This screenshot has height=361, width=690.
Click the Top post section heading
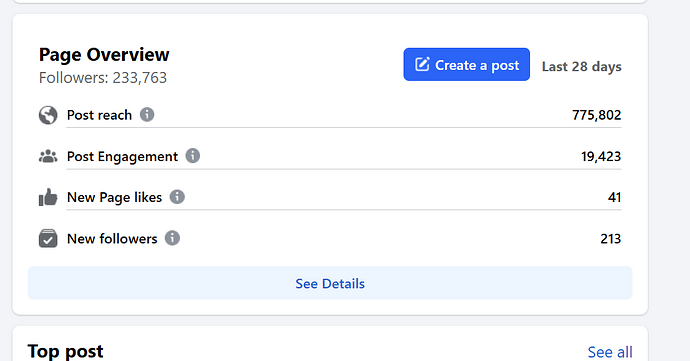(x=66, y=351)
